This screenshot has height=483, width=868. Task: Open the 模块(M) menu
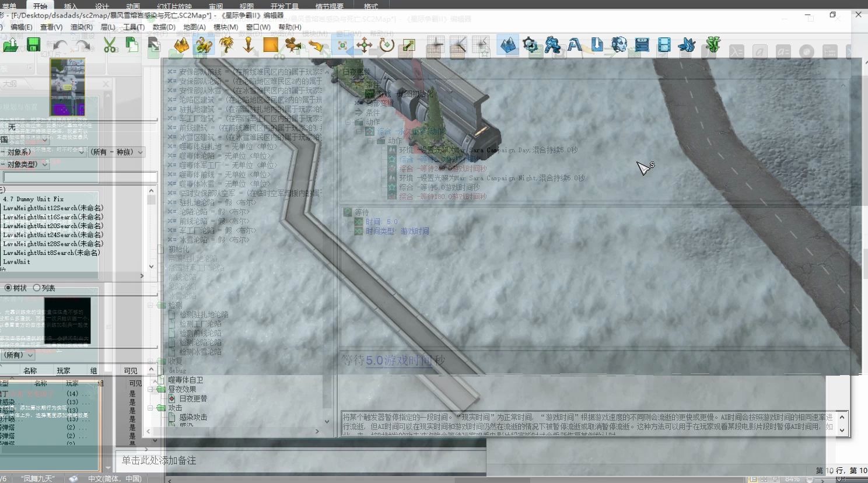click(x=226, y=27)
